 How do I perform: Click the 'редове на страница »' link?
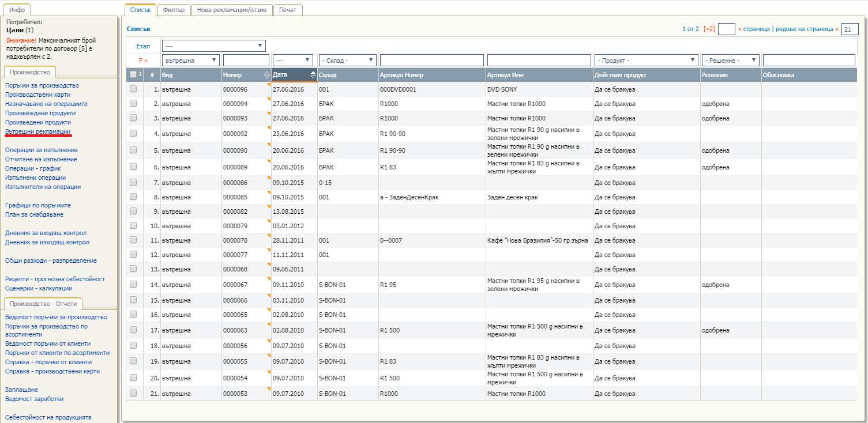click(806, 29)
